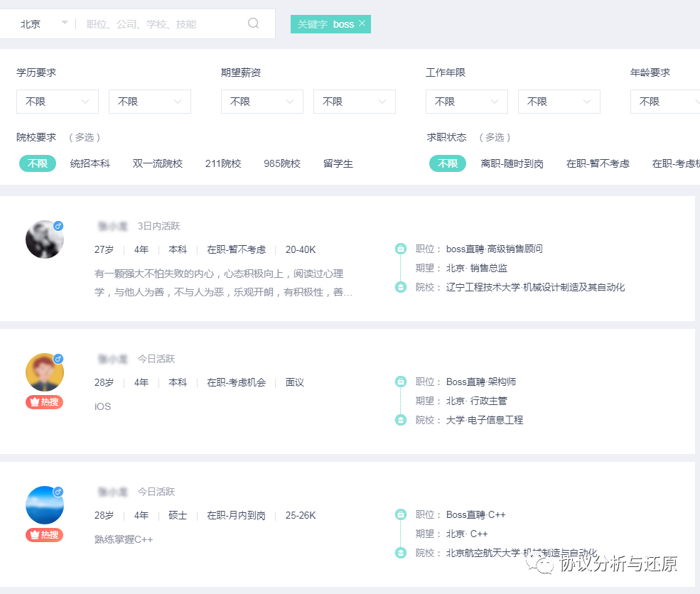The image size is (700, 594).
Task: Click gender badge on 27岁 candidate avatar
Action: (x=58, y=226)
